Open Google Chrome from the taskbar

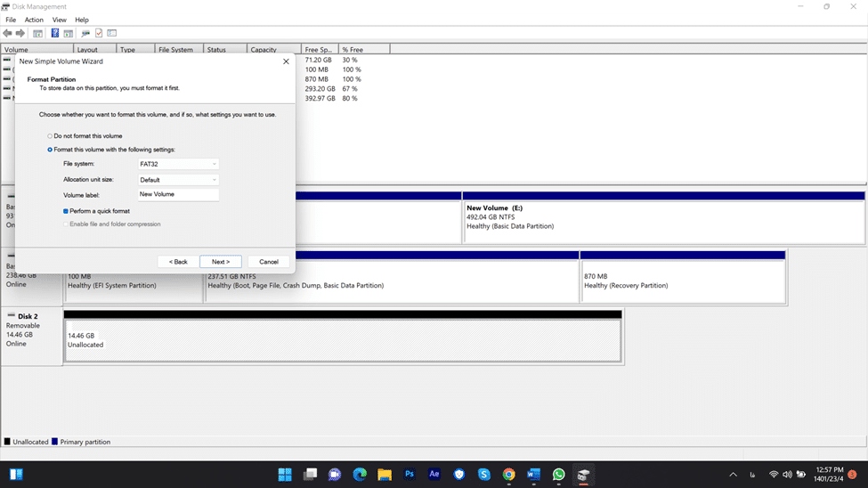click(x=508, y=474)
